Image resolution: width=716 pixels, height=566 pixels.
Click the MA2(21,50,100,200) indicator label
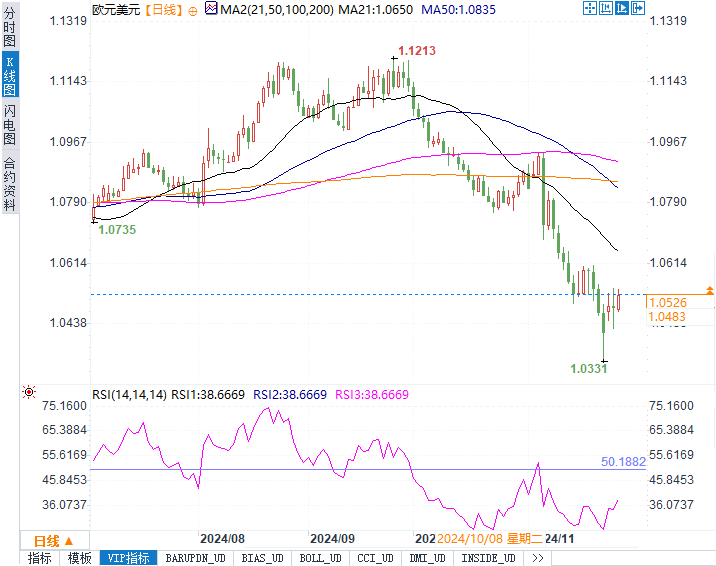(x=277, y=9)
